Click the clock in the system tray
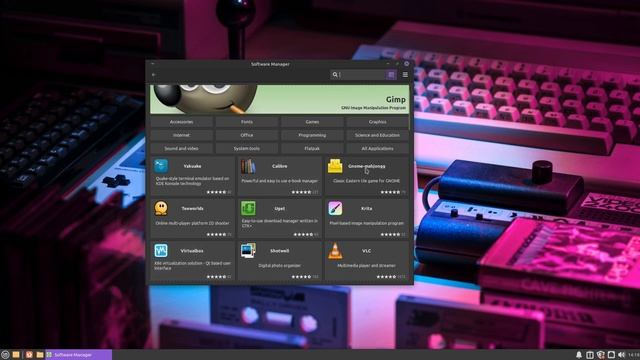This screenshot has height=360, width=640. point(634,355)
